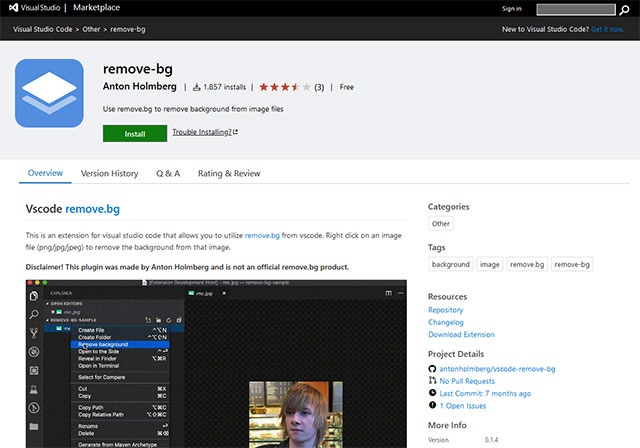This screenshot has height=448, width=640.
Task: Click Sign in
Action: click(512, 9)
